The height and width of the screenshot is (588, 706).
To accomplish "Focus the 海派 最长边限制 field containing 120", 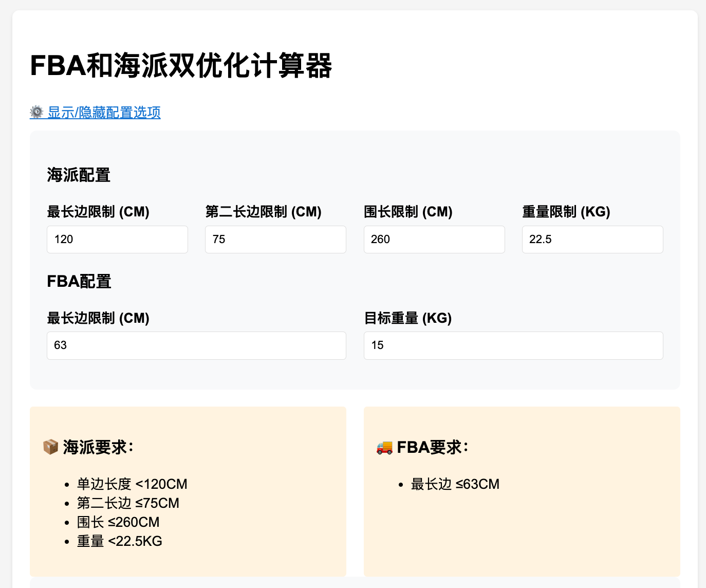I will (x=117, y=240).
